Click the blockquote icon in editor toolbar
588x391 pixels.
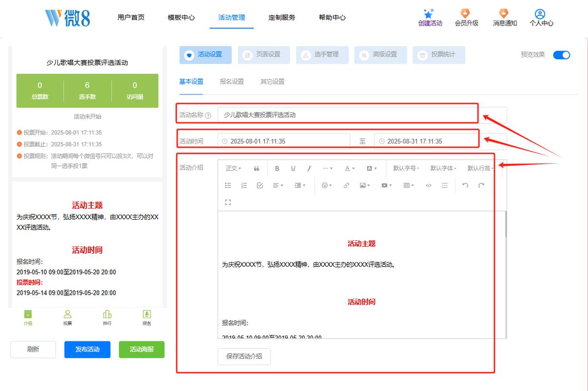[x=257, y=168]
